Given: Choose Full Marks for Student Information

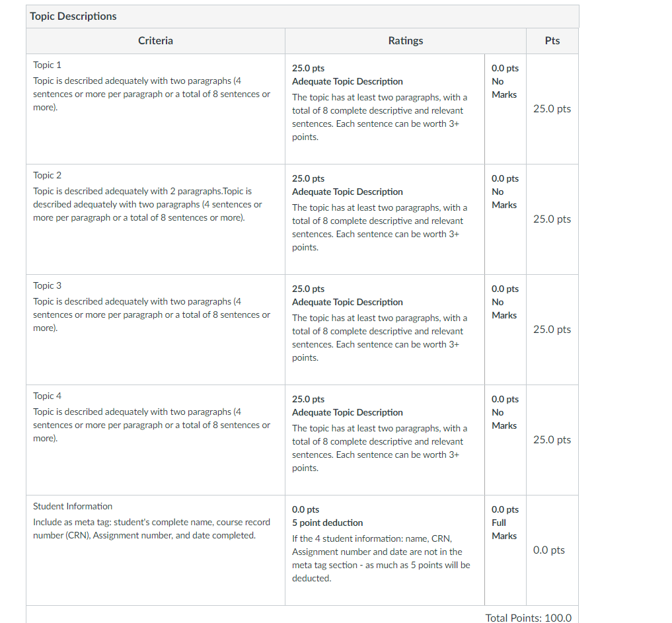Looking at the screenshot, I should (505, 550).
